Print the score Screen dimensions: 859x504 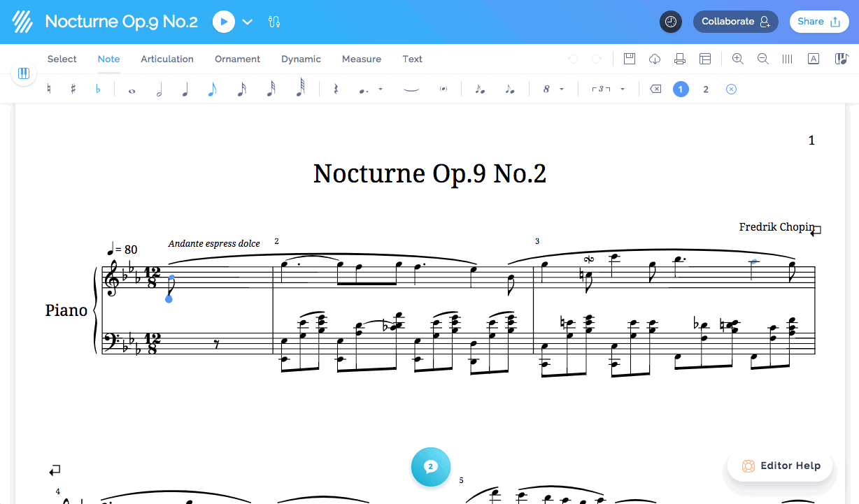coord(680,59)
